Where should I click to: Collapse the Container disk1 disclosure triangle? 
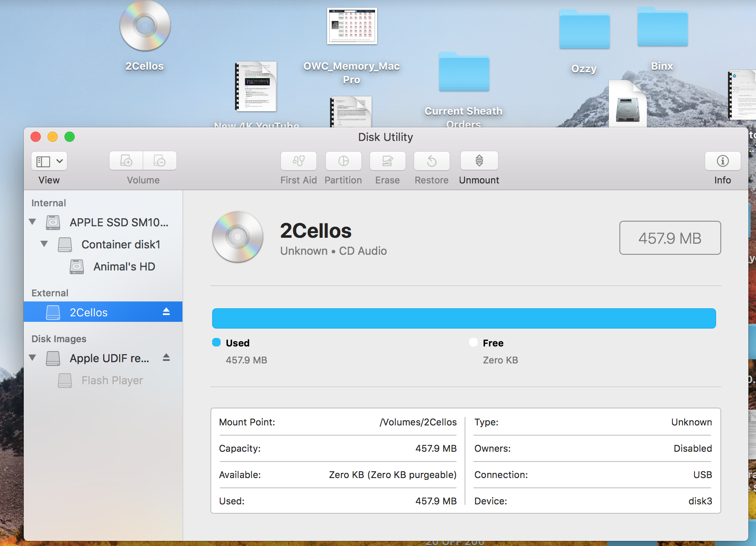click(44, 244)
